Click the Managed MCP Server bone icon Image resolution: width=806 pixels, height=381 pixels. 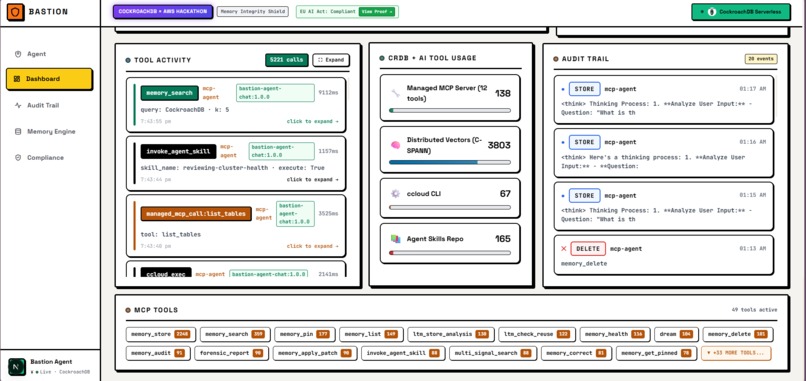[x=395, y=93]
